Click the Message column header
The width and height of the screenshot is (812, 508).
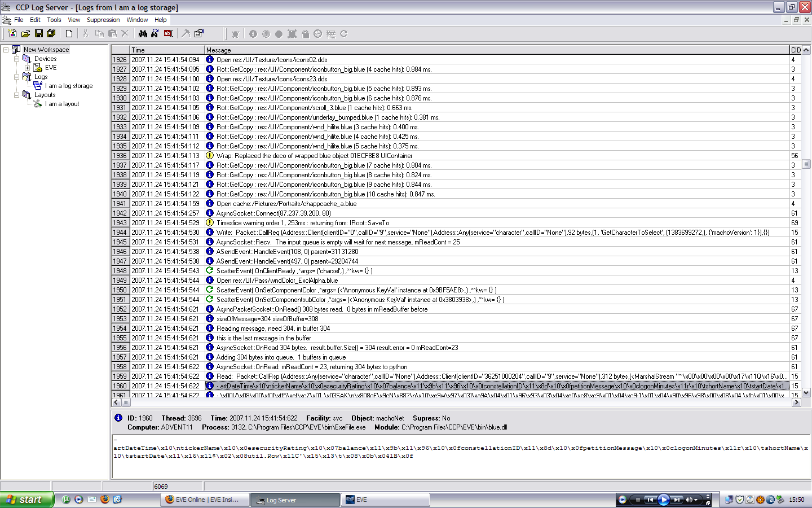[496, 50]
